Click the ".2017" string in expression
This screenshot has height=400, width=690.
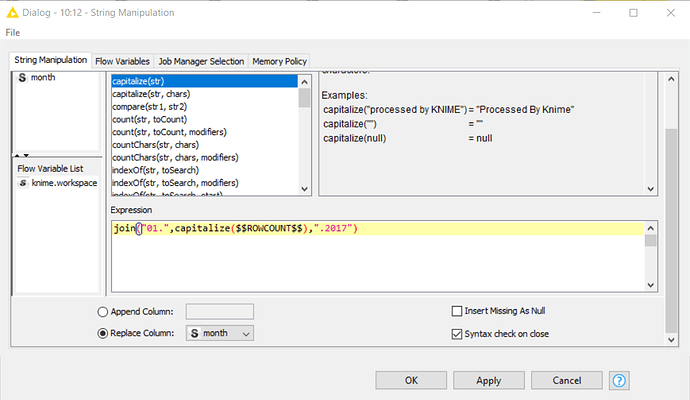click(333, 228)
